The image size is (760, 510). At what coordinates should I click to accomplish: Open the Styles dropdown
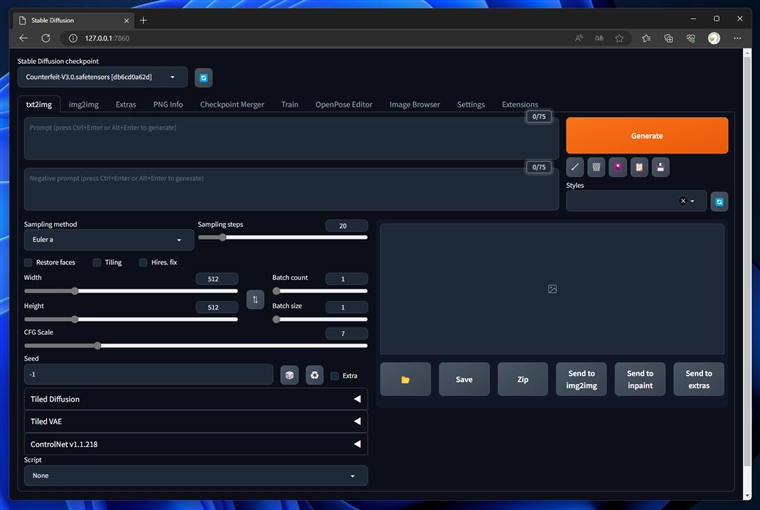(x=636, y=201)
